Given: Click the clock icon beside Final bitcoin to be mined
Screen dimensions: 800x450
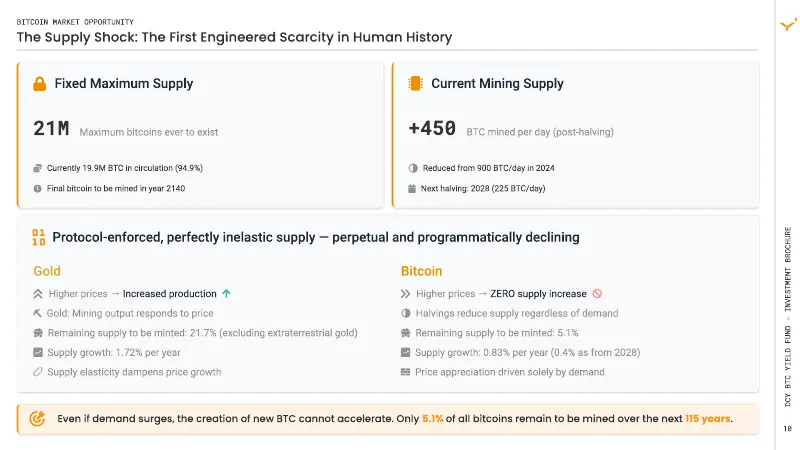Looking at the screenshot, I should (37, 188).
